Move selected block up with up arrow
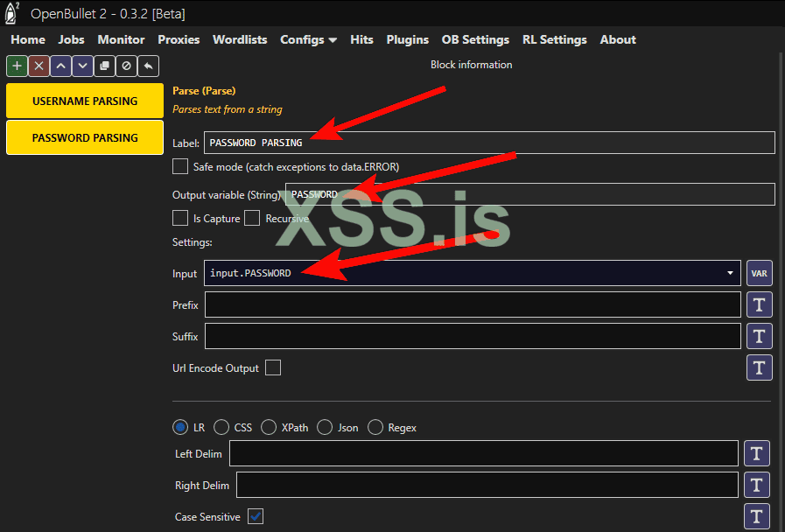Screen dimensions: 785x532 [60, 66]
